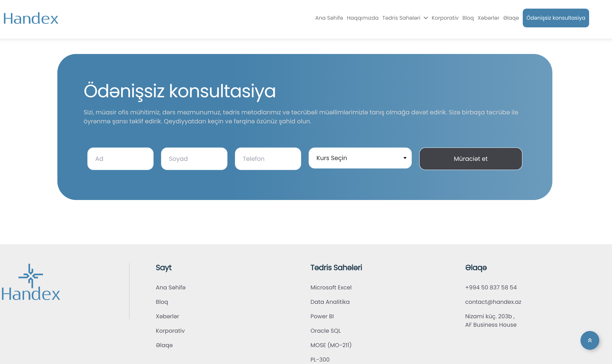612x364 pixels.
Task: Click the Oracle SQL footer link
Action: [325, 331]
